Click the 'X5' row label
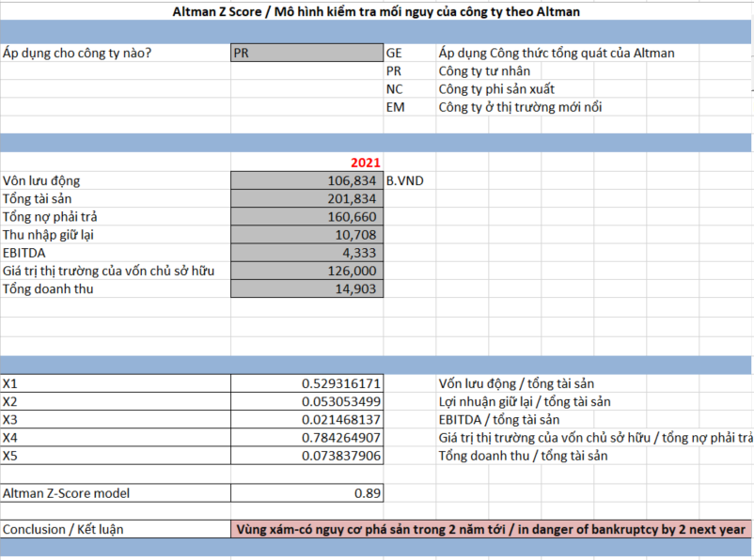Screen dimensions: 754x560 tap(10, 456)
